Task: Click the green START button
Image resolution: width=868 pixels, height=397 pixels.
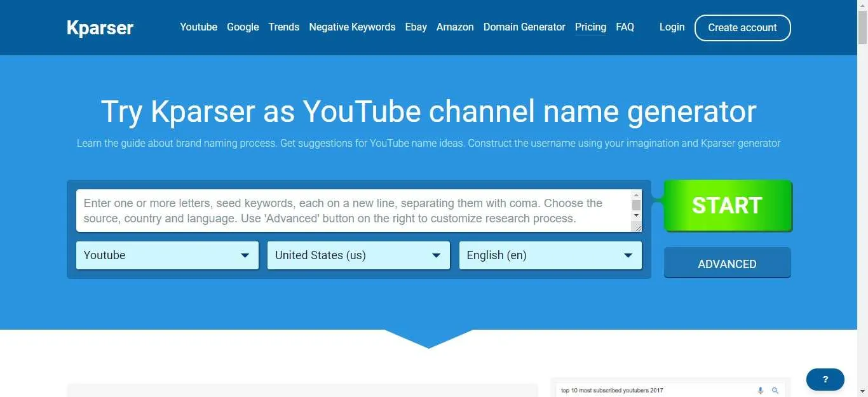Action: [728, 206]
